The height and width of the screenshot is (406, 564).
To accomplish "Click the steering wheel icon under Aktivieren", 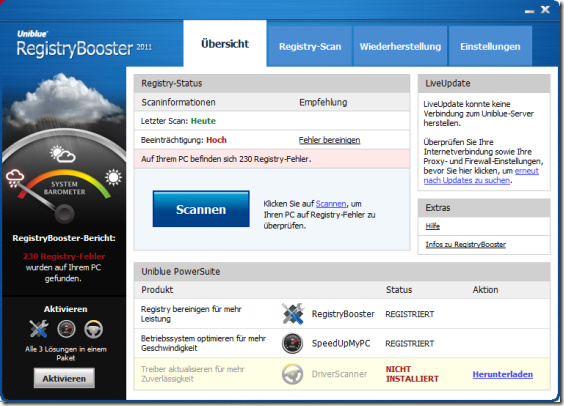I will (x=94, y=329).
